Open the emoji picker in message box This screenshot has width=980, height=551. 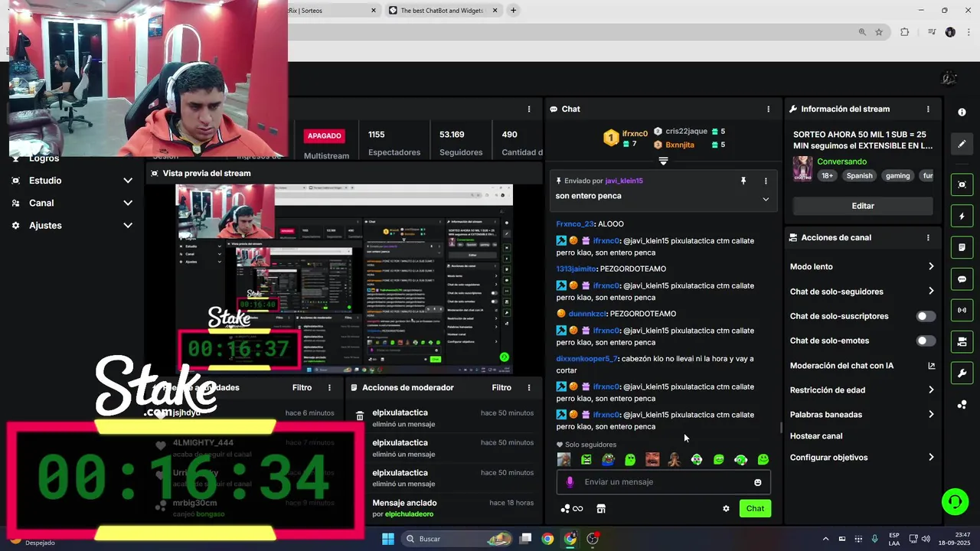point(758,482)
